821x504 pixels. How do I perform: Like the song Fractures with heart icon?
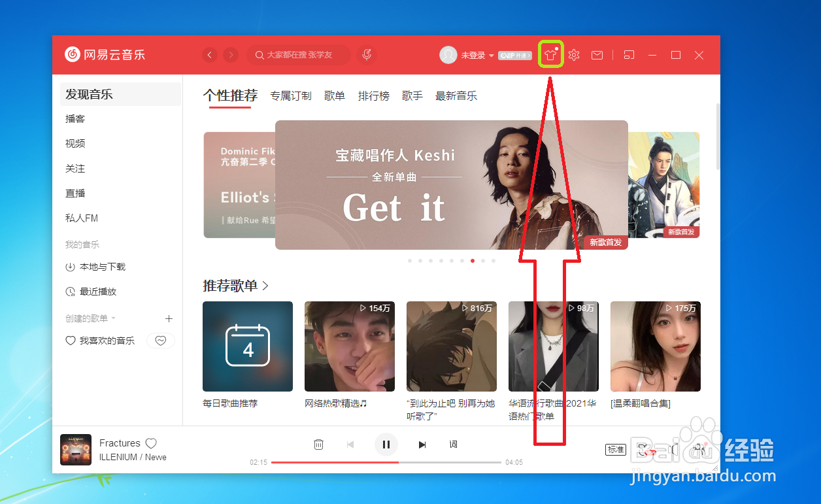[x=151, y=443]
